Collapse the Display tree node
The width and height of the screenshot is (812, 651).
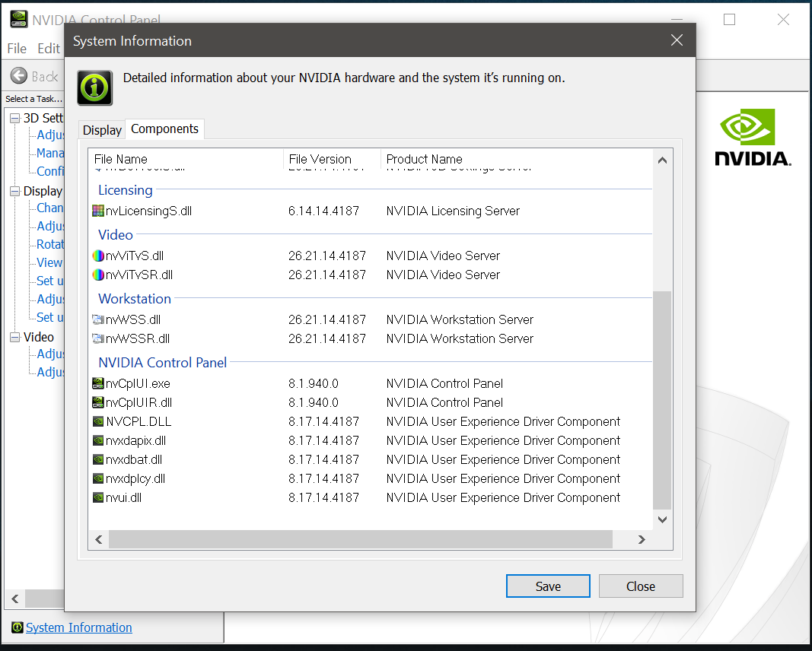pyautogui.click(x=13, y=191)
